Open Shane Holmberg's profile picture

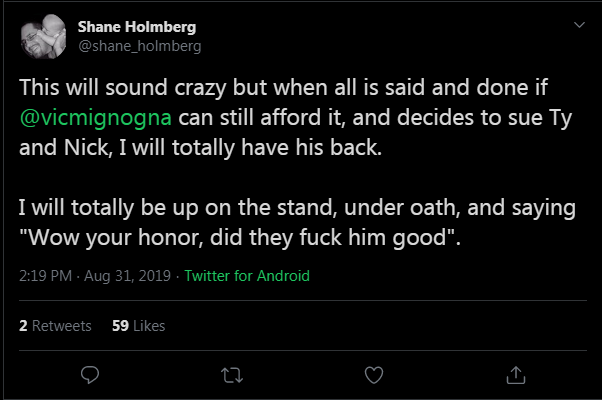click(x=43, y=36)
